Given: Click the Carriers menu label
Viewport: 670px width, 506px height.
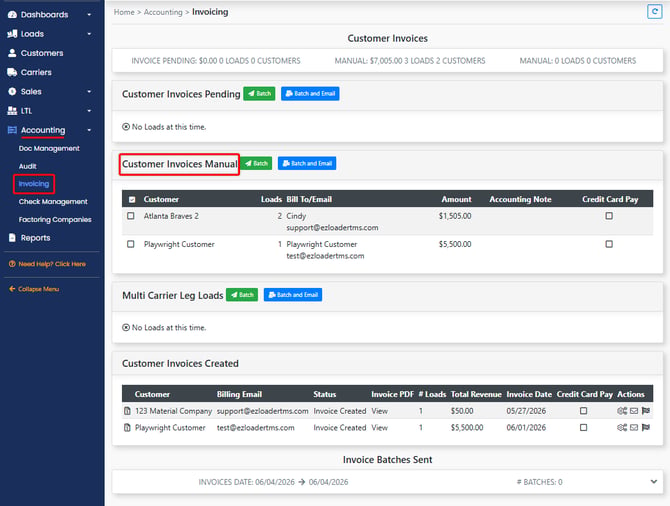Looking at the screenshot, I should pyautogui.click(x=36, y=72).
